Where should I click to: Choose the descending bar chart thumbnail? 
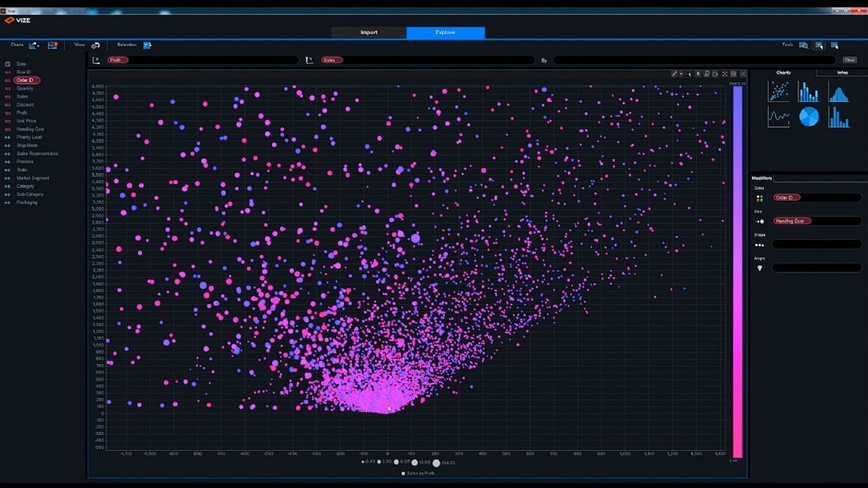coord(839,117)
